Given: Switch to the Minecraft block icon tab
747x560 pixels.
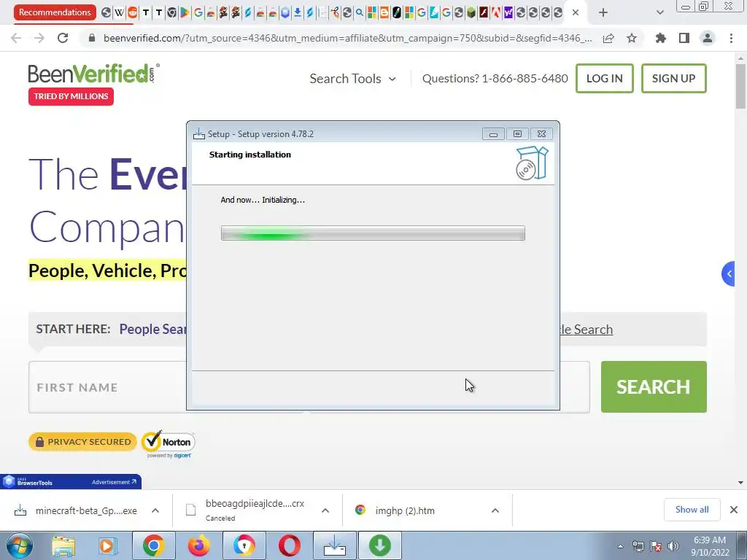Looking at the screenshot, I should [471, 13].
